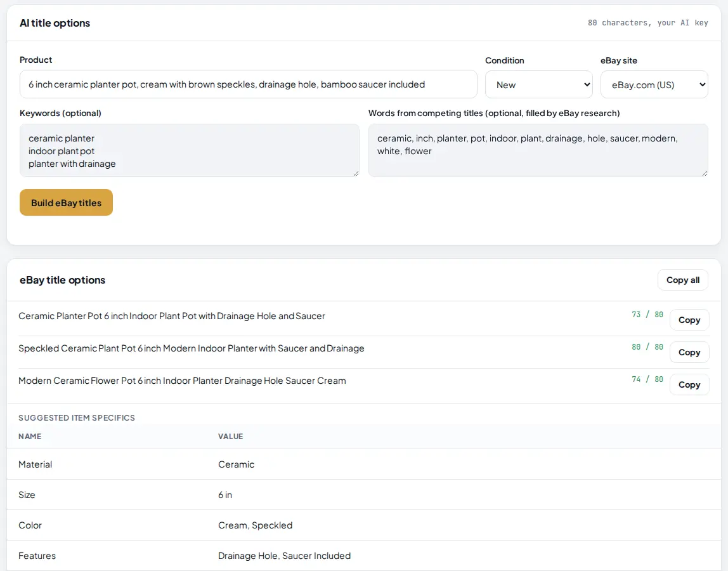
Task: Click the 'Keywords (optional)' label
Action: tap(60, 113)
